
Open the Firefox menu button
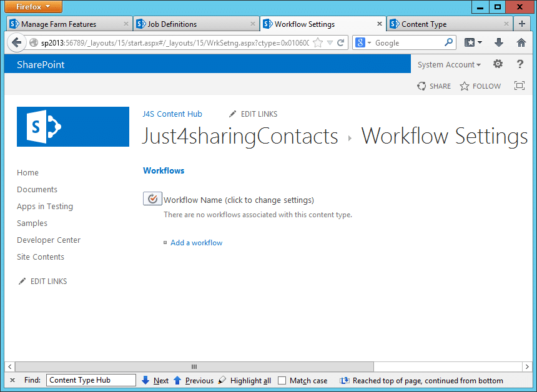click(x=33, y=6)
